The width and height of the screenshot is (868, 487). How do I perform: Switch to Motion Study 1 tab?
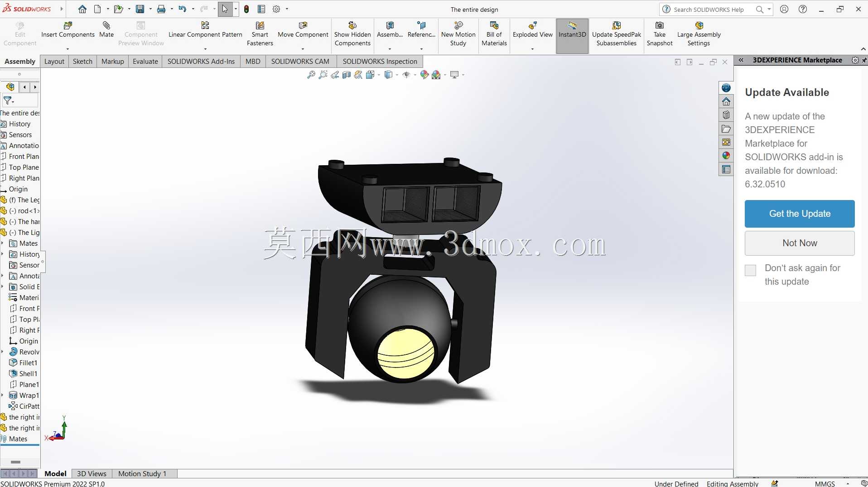[142, 473]
